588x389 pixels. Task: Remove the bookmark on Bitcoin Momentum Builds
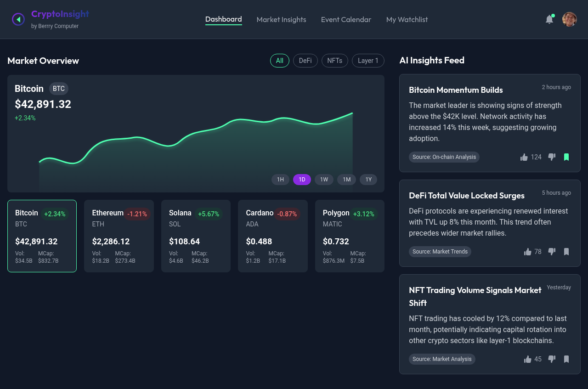coord(566,157)
